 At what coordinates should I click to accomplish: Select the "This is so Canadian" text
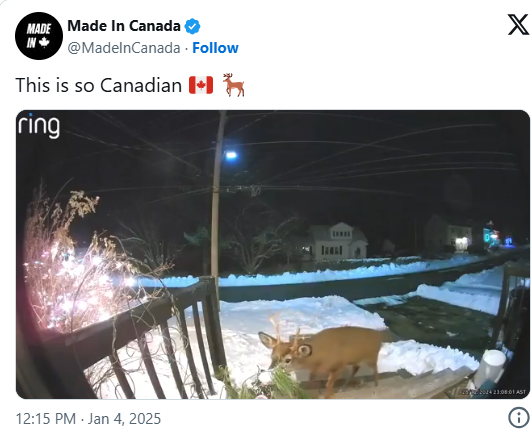tap(99, 85)
